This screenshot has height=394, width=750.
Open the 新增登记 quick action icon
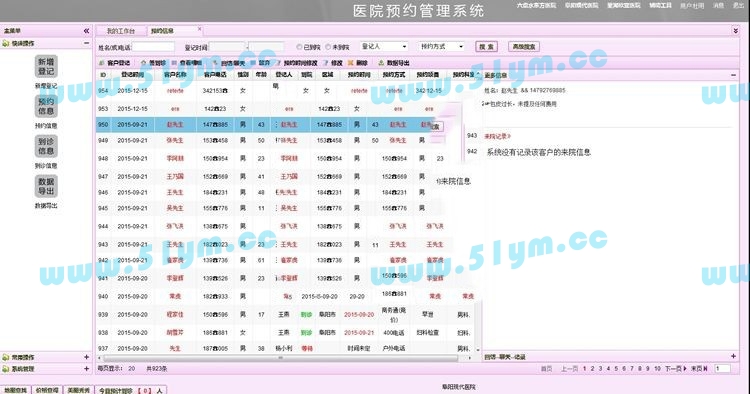pos(46,66)
